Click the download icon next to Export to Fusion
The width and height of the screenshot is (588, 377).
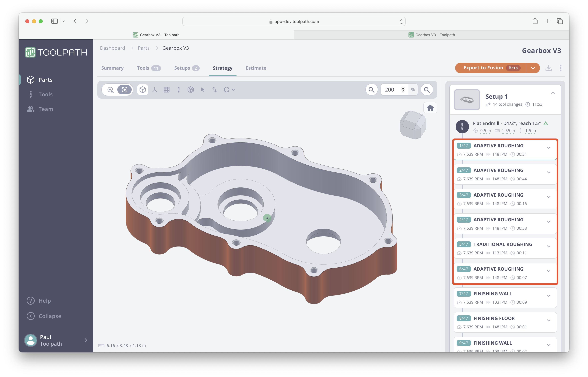[x=549, y=68]
